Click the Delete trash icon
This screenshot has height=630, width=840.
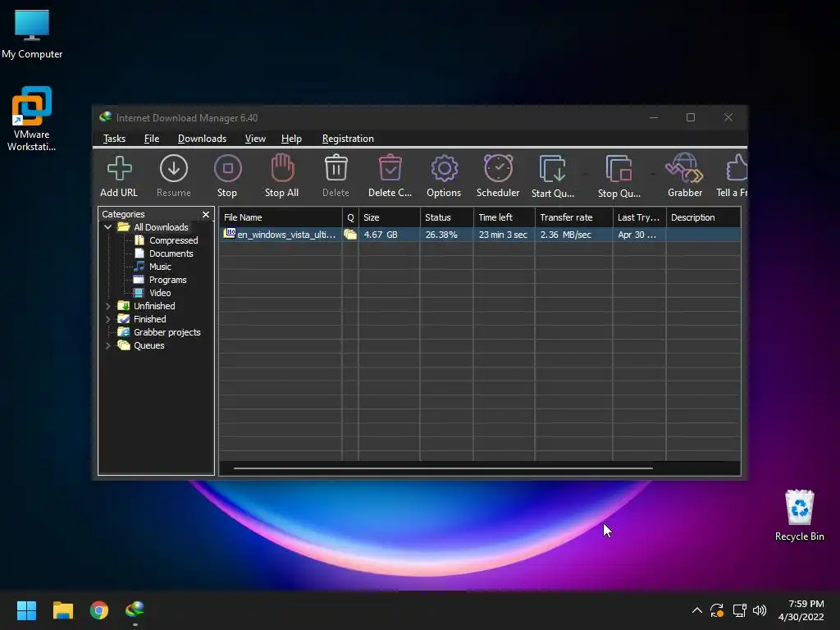coord(336,167)
